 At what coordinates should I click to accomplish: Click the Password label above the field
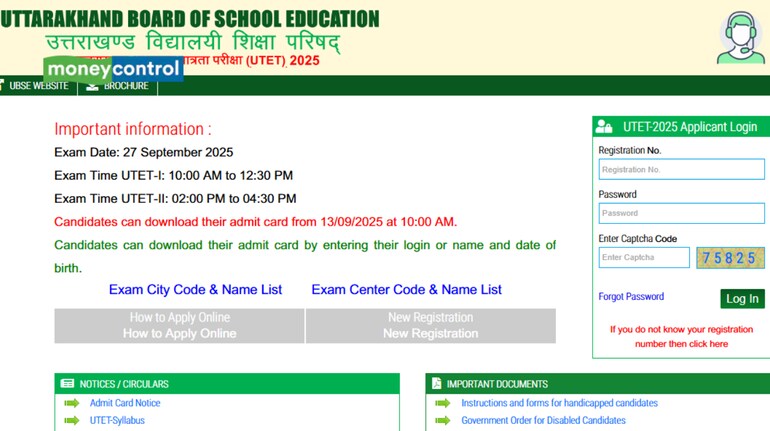click(617, 194)
